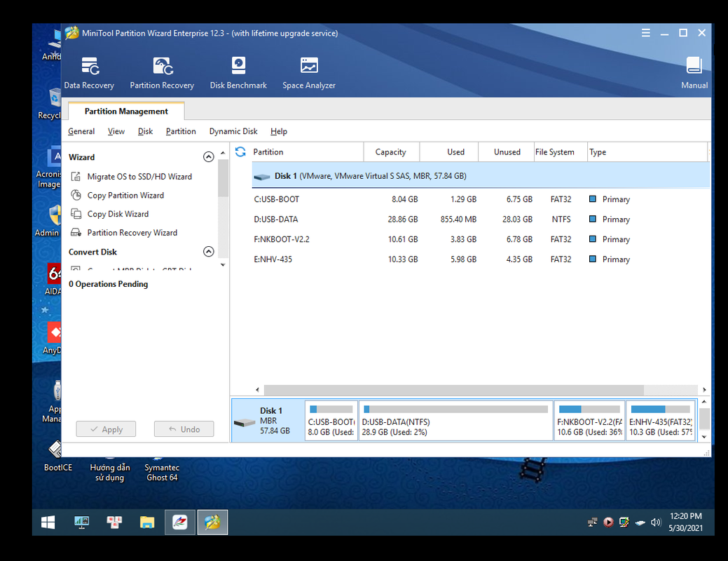Viewport: 728px width, 561px height.
Task: Collapse the Convert Disk section
Action: point(209,252)
